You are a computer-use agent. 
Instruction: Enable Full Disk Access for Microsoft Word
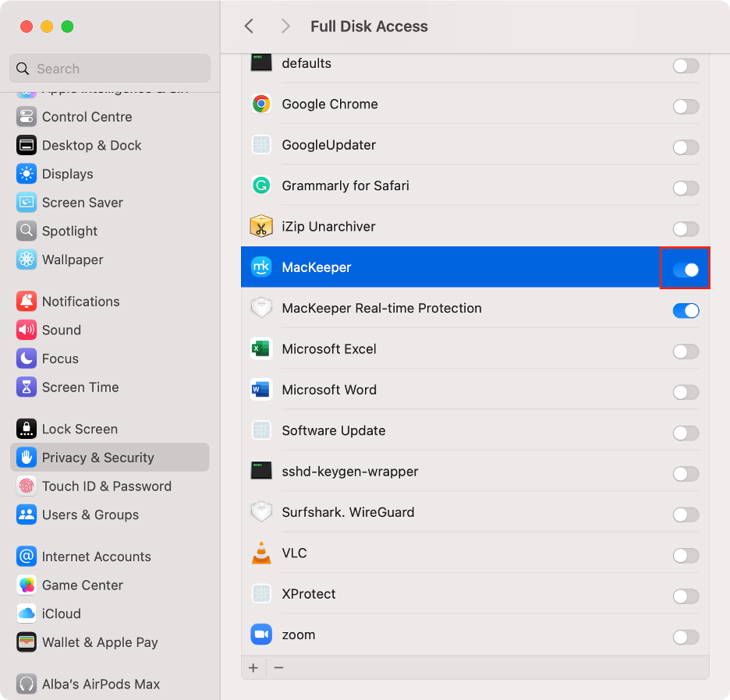point(685,392)
